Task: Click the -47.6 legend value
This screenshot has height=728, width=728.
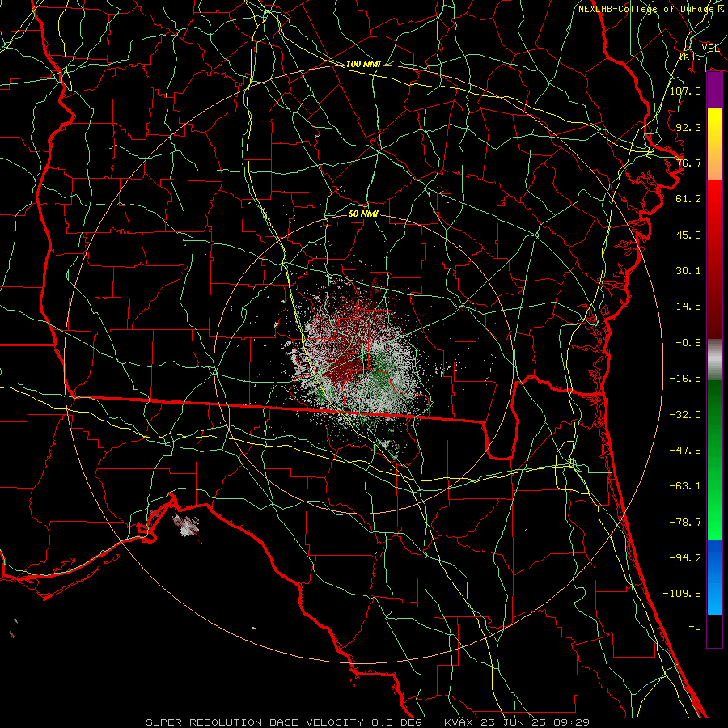Action: pyautogui.click(x=685, y=451)
